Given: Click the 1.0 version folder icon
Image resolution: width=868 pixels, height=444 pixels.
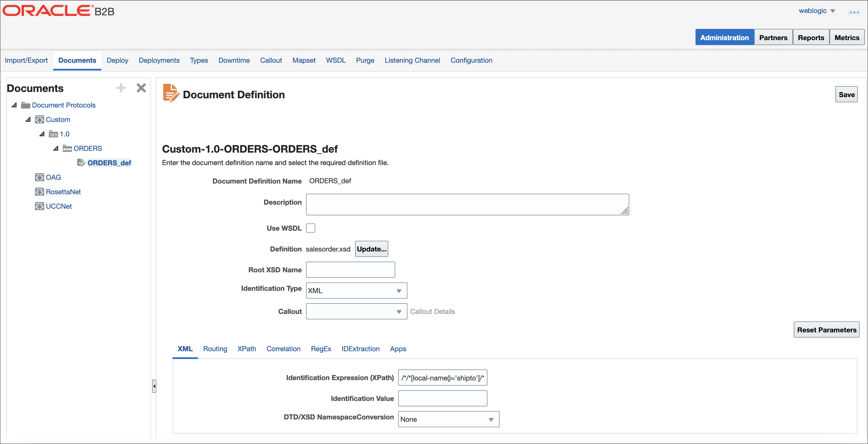Looking at the screenshot, I should pyautogui.click(x=53, y=134).
